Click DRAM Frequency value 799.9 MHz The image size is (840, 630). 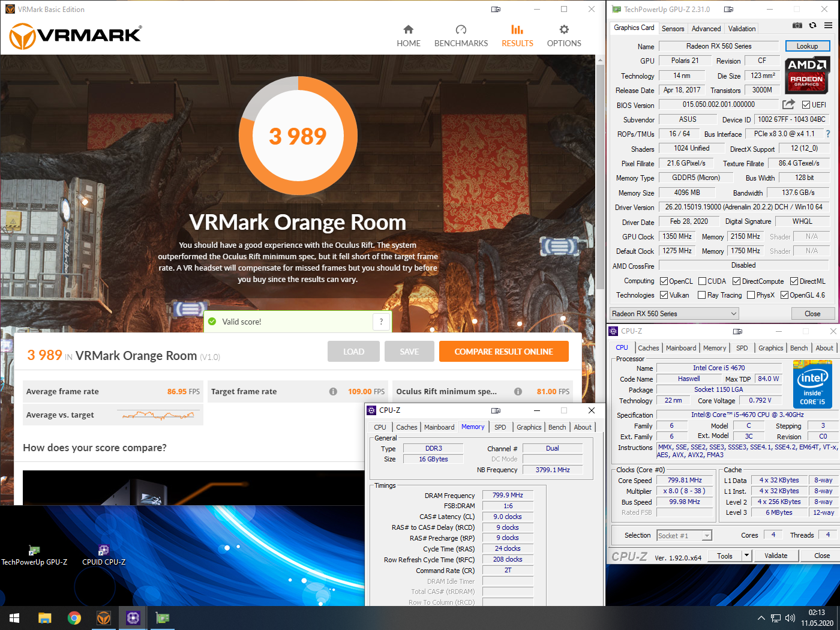[508, 496]
